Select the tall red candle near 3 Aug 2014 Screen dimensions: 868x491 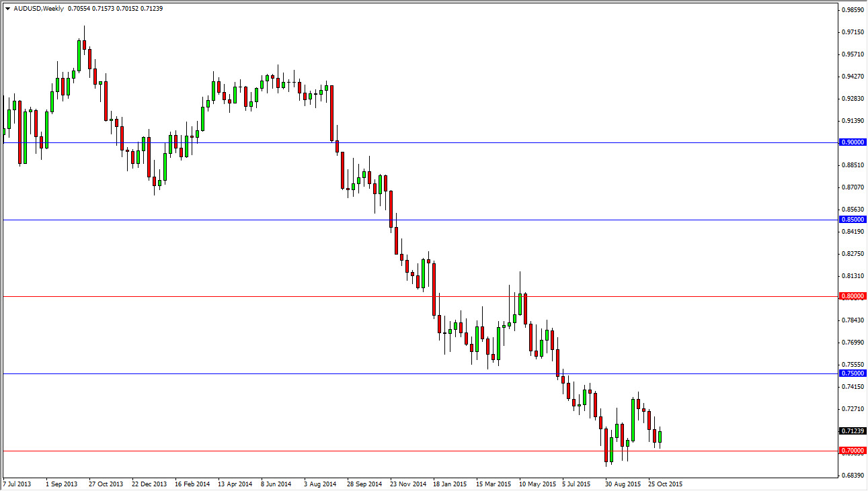pos(331,114)
